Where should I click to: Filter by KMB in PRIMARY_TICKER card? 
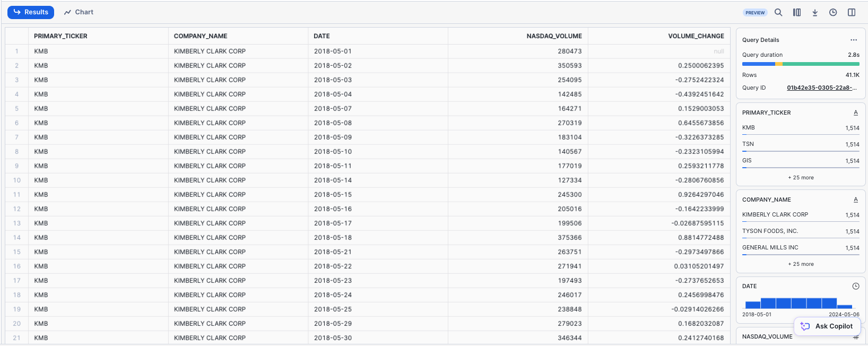(801, 128)
